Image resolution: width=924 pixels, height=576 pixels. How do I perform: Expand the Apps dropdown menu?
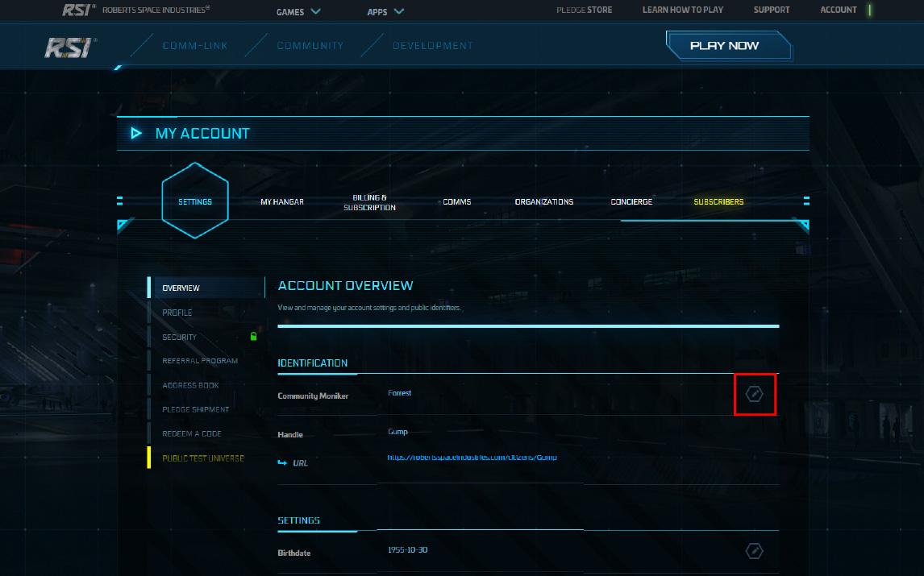385,11
